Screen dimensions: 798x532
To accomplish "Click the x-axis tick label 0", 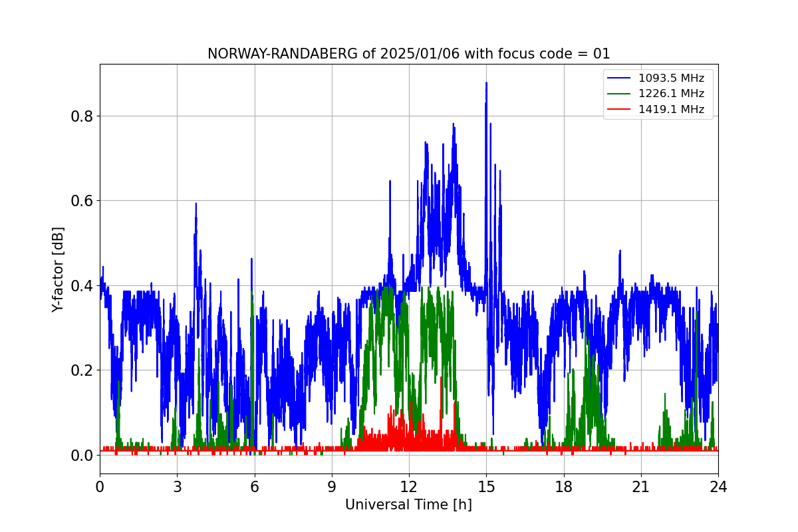I will 100,487.
